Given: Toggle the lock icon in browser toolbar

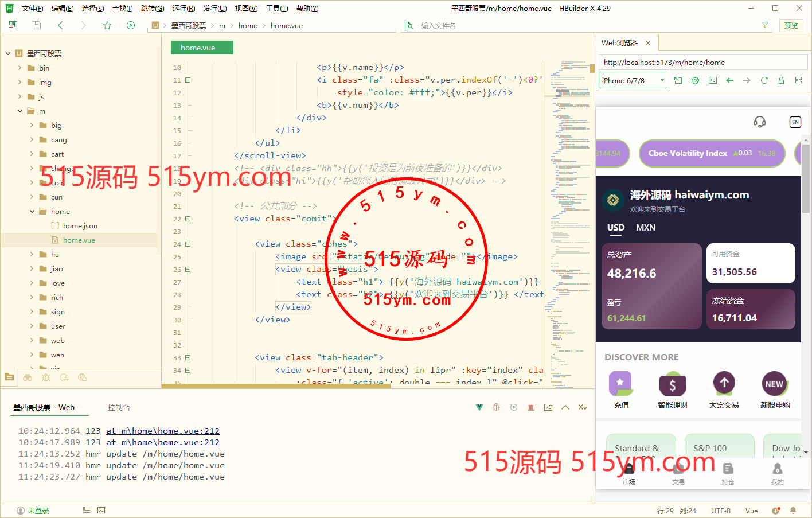Looking at the screenshot, I should click(x=781, y=80).
